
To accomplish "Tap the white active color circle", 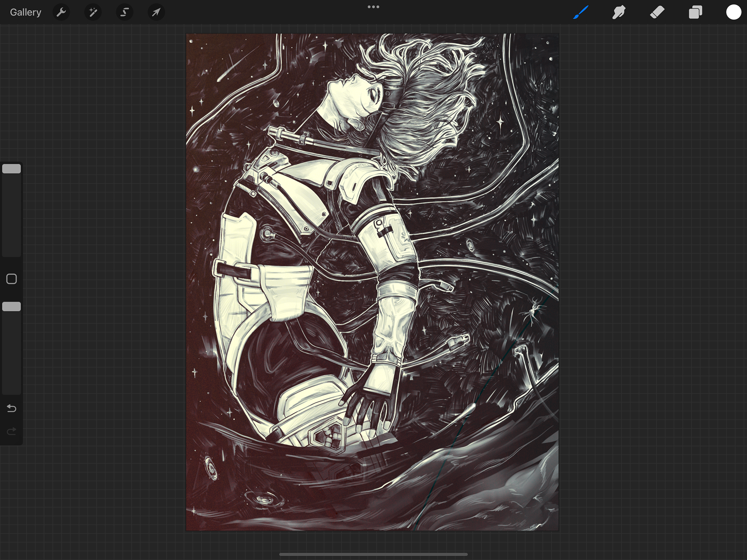I will point(733,12).
